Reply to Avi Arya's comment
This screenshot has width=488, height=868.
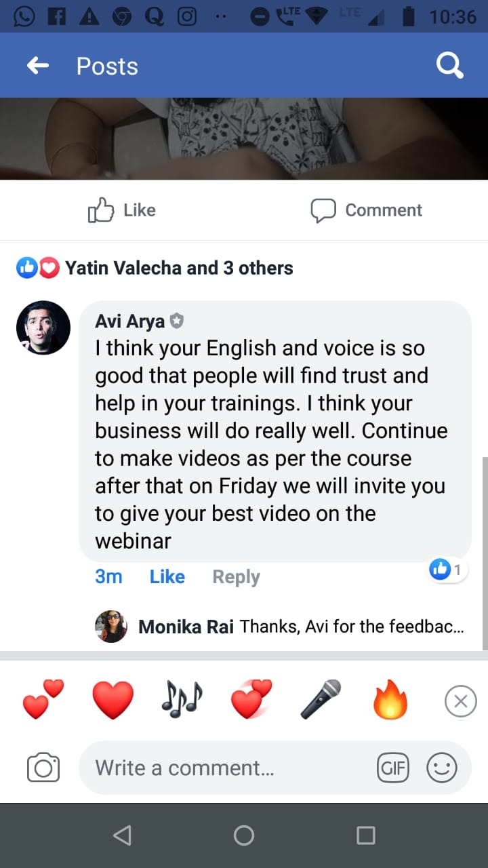tap(236, 576)
